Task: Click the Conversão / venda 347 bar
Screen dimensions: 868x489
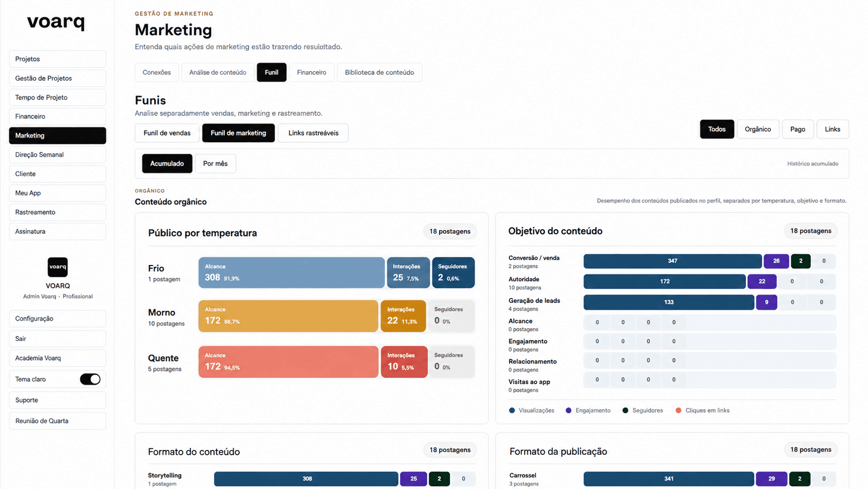Action: click(673, 261)
